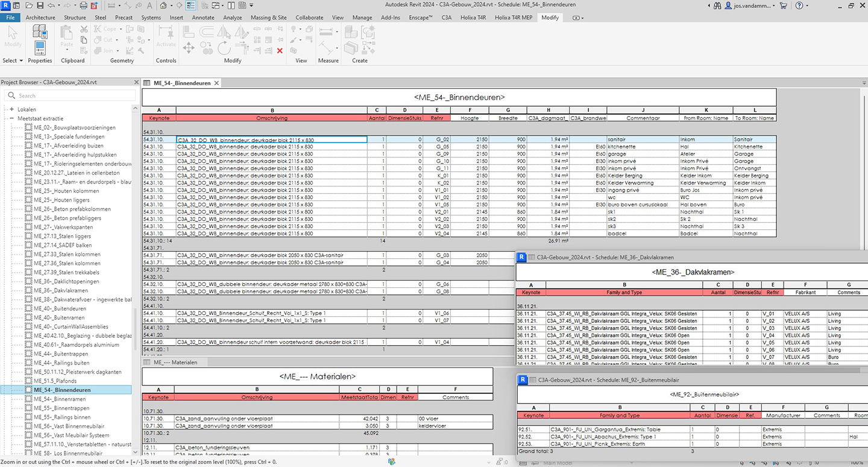Open the File menu tab
868x467 pixels.
tap(10, 17)
